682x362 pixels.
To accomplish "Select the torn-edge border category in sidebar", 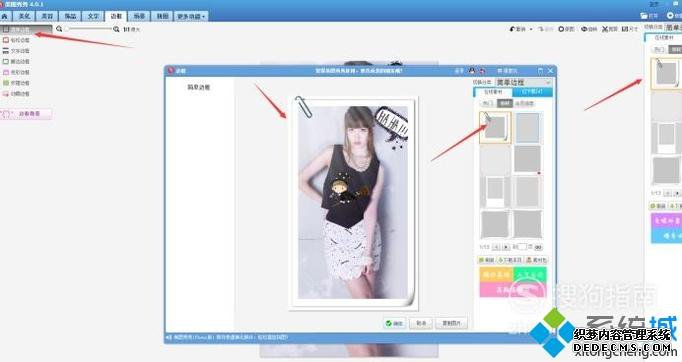I will coord(16,61).
